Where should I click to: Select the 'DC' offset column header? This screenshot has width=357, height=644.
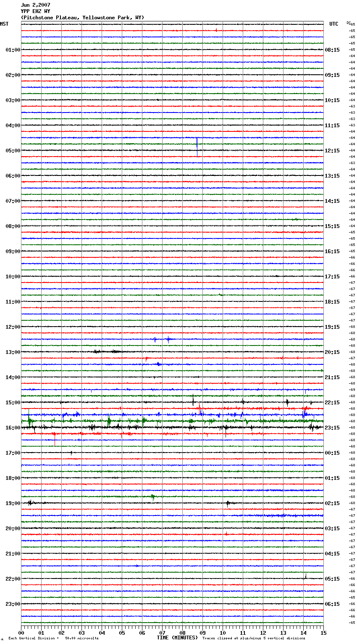point(349,23)
